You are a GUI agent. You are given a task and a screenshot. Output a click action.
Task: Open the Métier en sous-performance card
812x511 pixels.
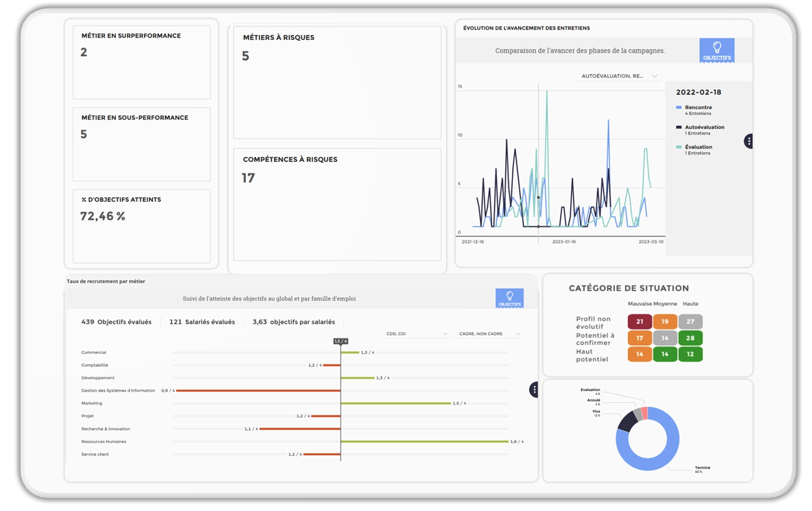[x=142, y=144]
